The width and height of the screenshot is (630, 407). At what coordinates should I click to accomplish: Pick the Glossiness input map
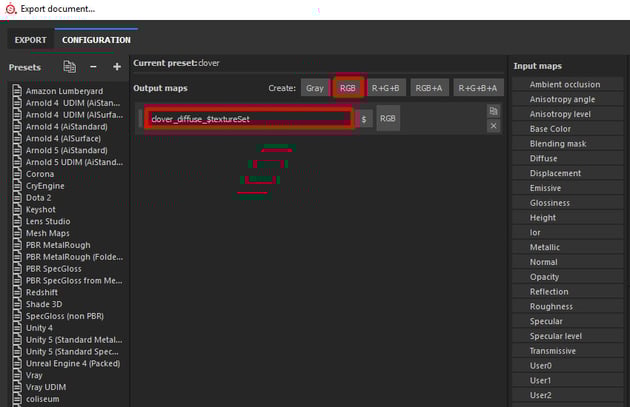[567, 203]
